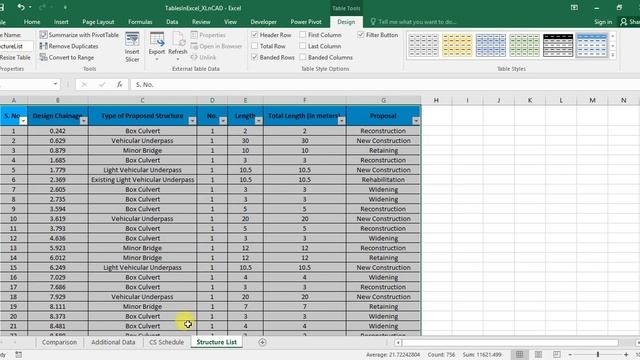Expand the Name Box dropdown arrow
This screenshot has height=360, width=640.
tap(55, 84)
